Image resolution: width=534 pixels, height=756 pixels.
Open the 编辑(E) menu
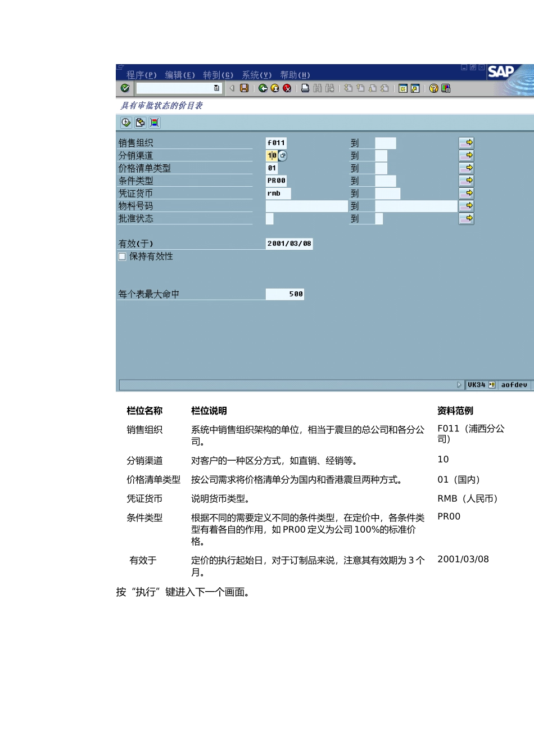tap(180, 75)
